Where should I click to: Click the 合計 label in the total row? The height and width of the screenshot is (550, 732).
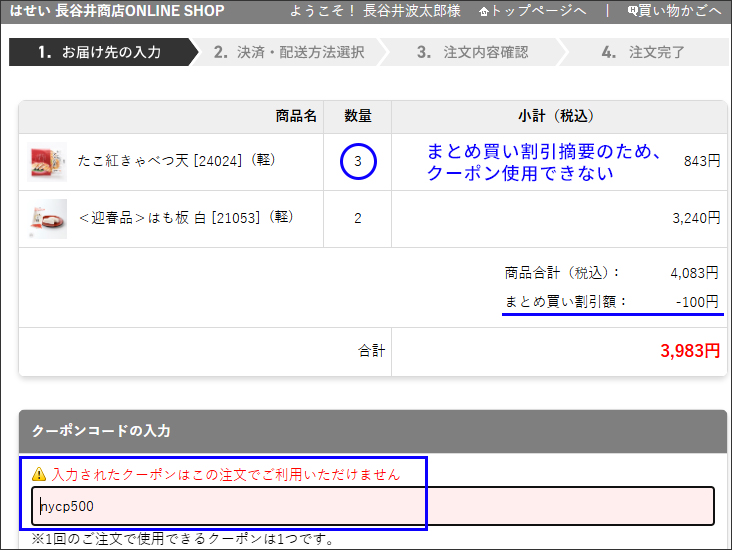tap(372, 351)
